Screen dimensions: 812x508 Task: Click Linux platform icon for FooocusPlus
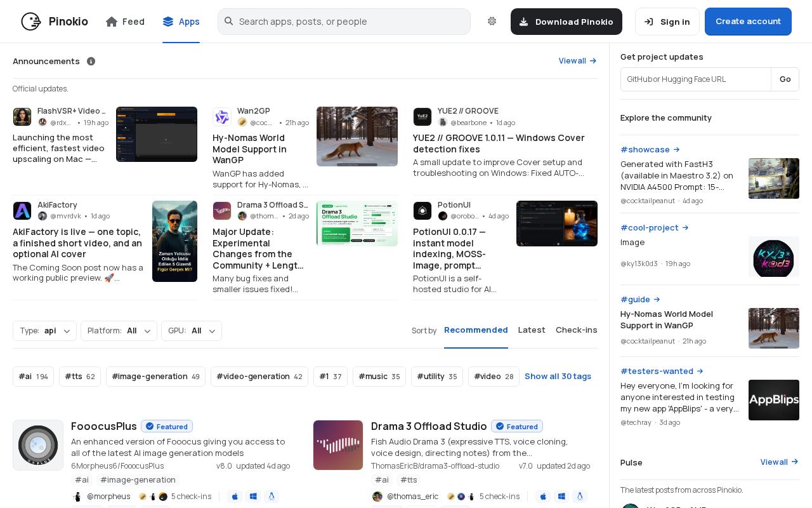point(272,497)
